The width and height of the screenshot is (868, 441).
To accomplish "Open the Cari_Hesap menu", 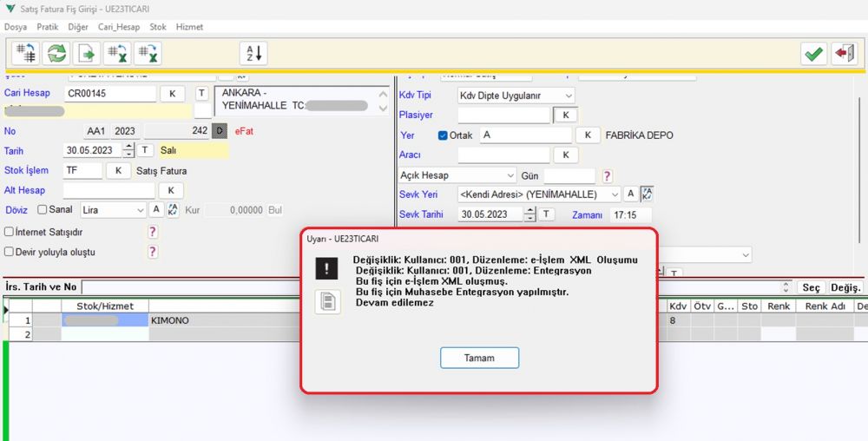I will tap(119, 27).
